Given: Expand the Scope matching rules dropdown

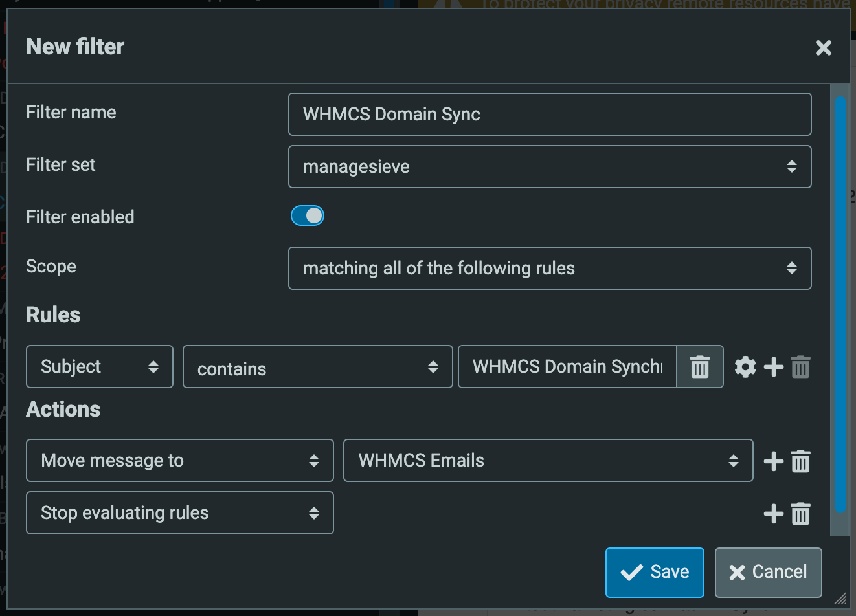Looking at the screenshot, I should pos(549,269).
